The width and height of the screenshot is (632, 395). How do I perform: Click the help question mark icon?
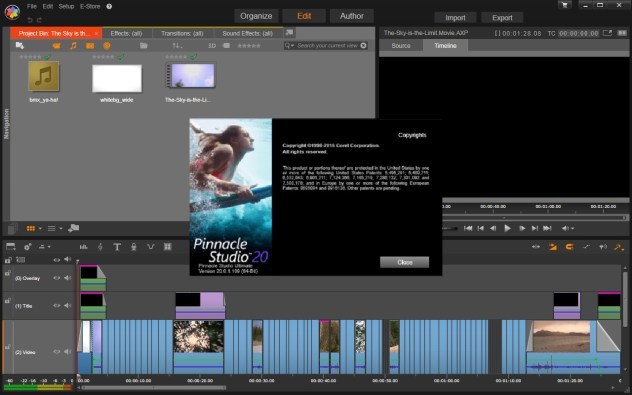coord(109,6)
